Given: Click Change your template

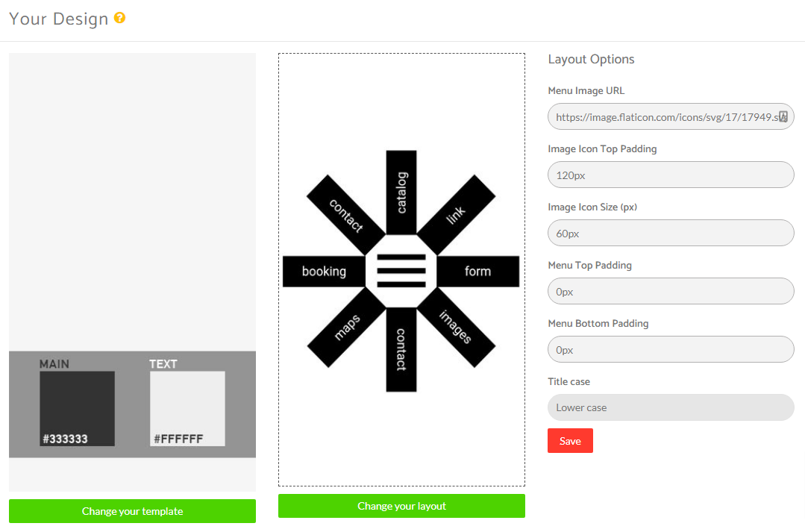Looking at the screenshot, I should pyautogui.click(x=132, y=511).
